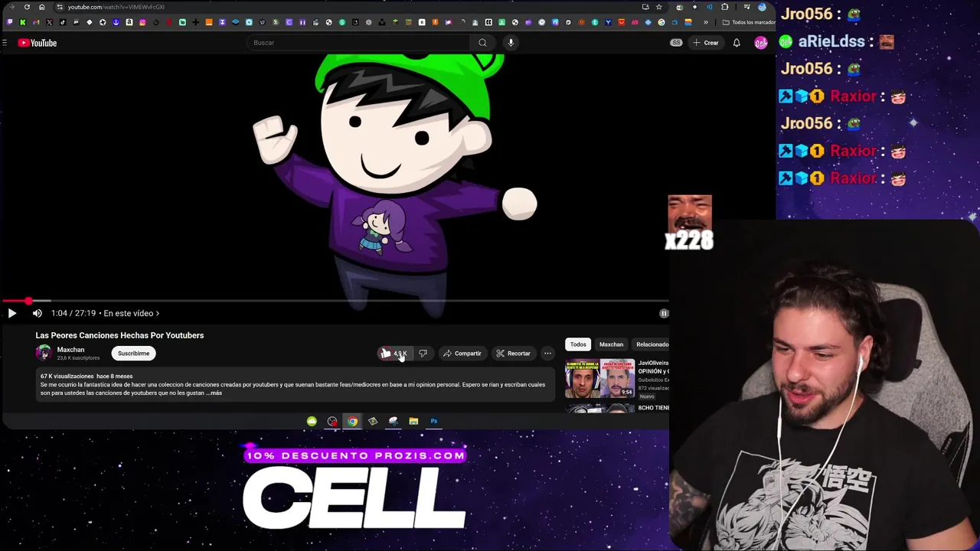Open Chrome extensions puzzle icon
The image size is (980, 551).
coord(725,7)
